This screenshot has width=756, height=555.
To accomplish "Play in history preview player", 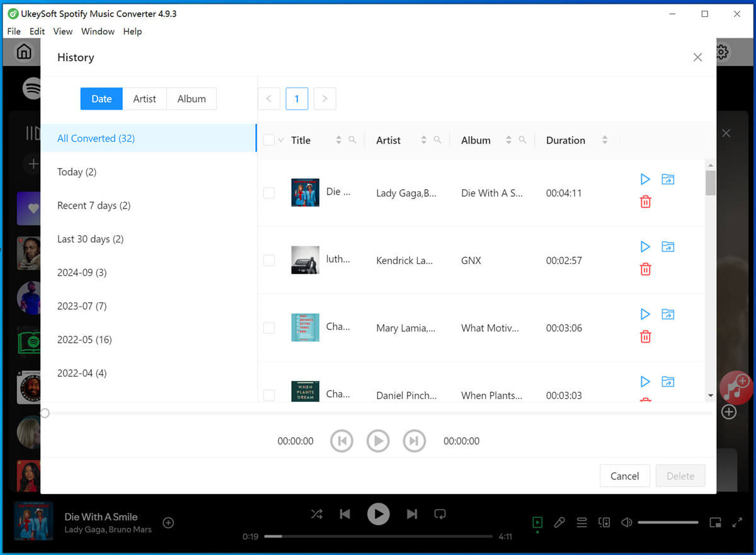I will (378, 441).
